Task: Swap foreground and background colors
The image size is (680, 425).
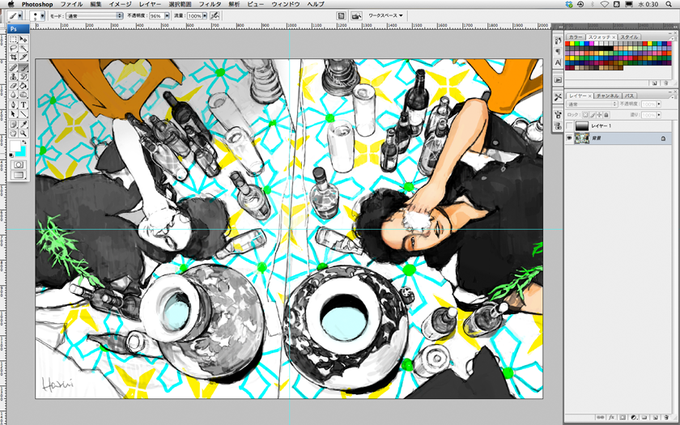Action: pos(24,142)
